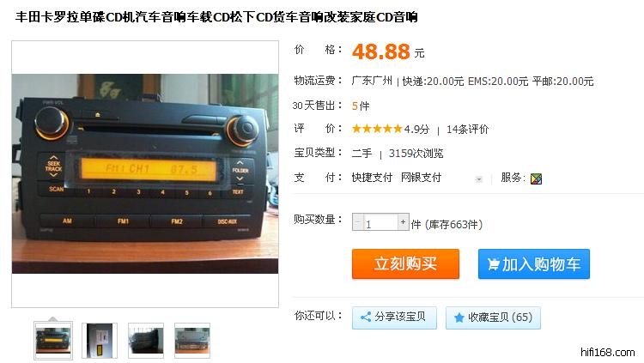The height and width of the screenshot is (363, 644).
Task: Click the five-star rating icons
Action: [x=377, y=129]
